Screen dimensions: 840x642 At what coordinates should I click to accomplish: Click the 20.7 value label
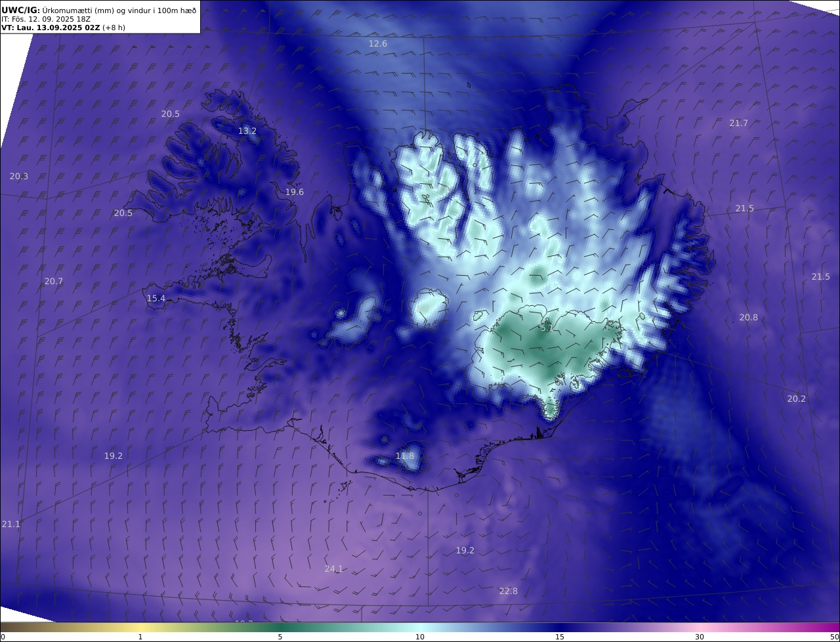click(54, 282)
